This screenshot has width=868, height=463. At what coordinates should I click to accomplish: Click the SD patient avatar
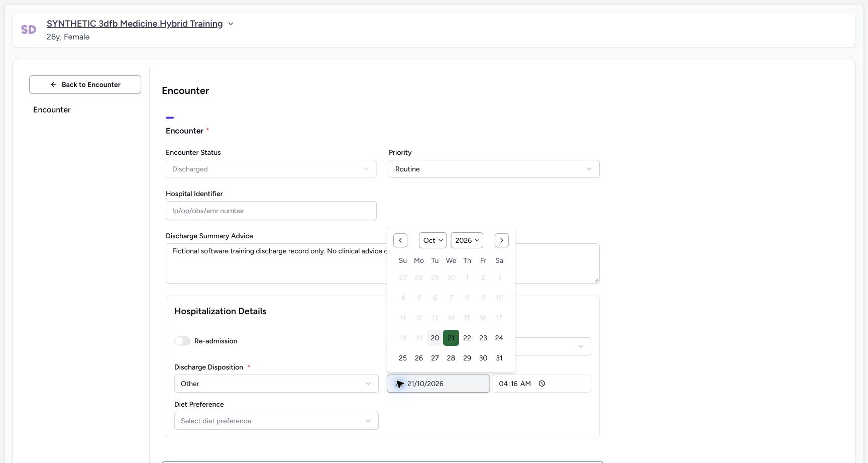pyautogui.click(x=29, y=30)
